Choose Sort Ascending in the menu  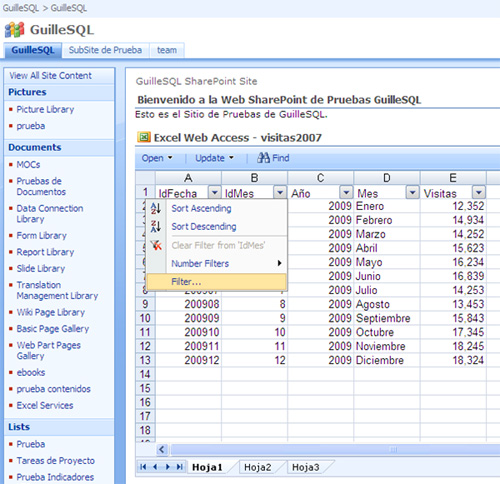coord(217,208)
